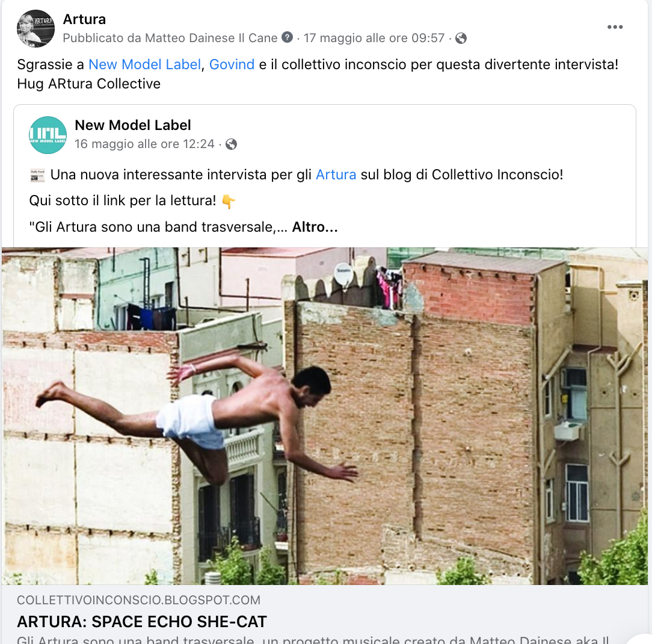Click the Artura page profile picture
Screen dimensions: 652x644
point(35,28)
